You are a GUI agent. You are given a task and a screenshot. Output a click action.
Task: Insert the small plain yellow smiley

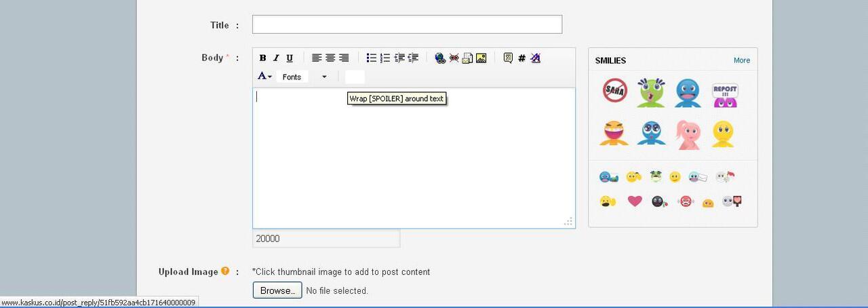[x=675, y=177]
